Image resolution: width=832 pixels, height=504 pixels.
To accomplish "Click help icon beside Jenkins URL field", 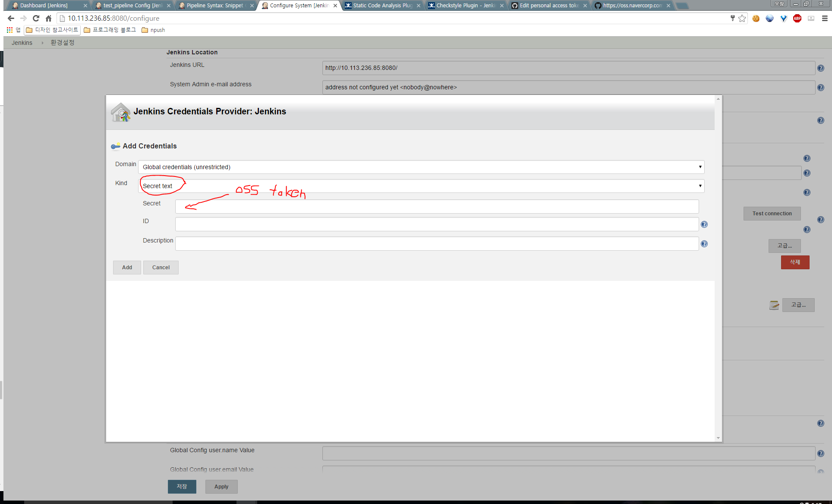I will tap(820, 68).
